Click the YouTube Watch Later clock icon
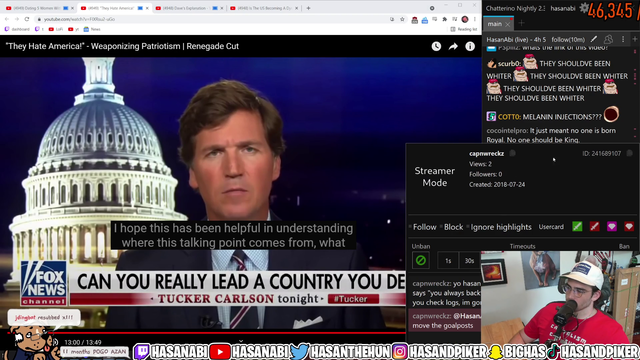The width and height of the screenshot is (640, 360). point(436,46)
